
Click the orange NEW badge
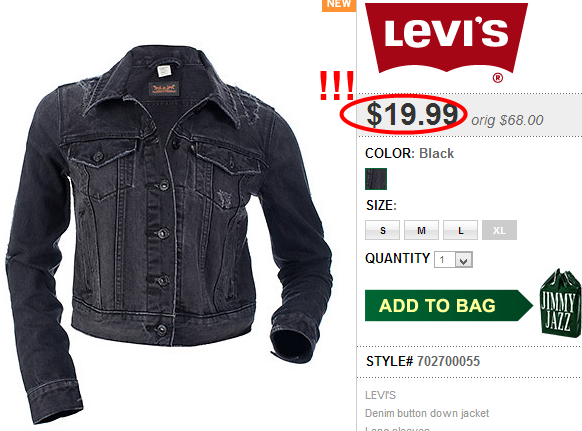tap(339, 5)
